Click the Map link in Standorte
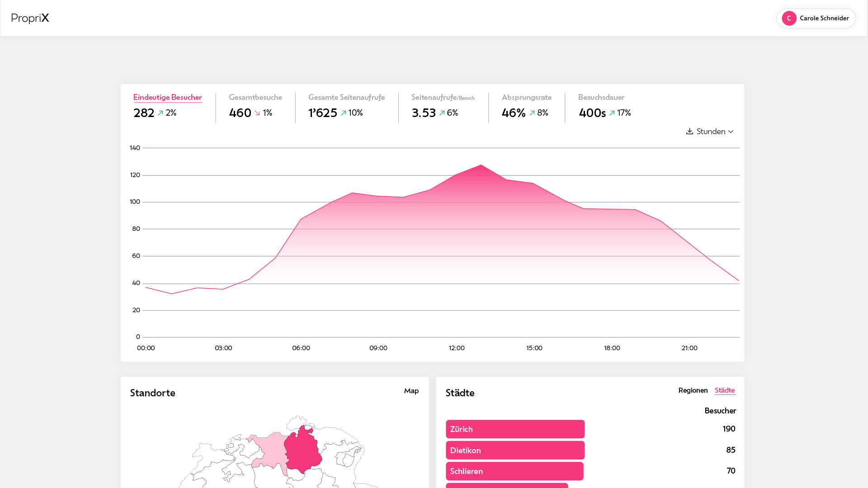Screen dimensions: 868x488 [411, 391]
